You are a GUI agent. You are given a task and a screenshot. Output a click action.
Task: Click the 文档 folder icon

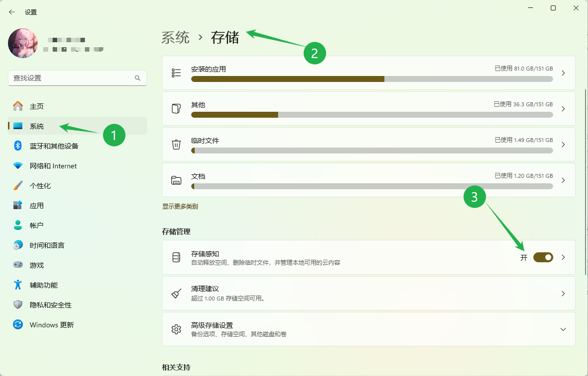coord(176,180)
